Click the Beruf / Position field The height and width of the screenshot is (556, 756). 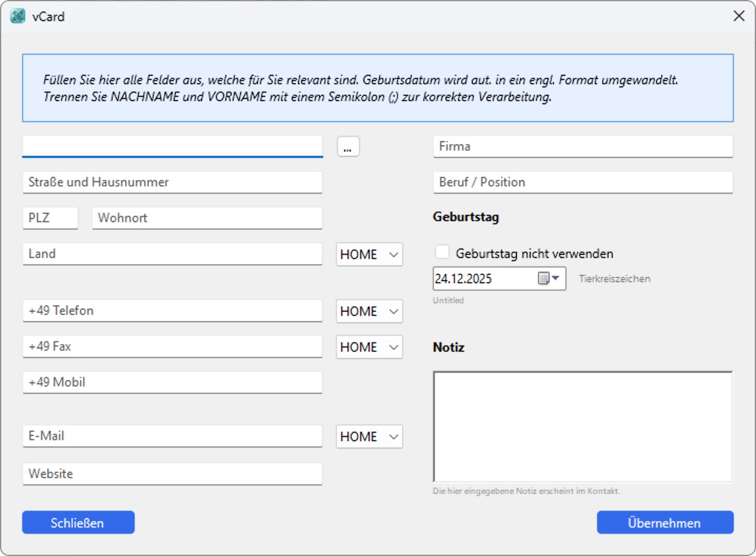click(582, 182)
